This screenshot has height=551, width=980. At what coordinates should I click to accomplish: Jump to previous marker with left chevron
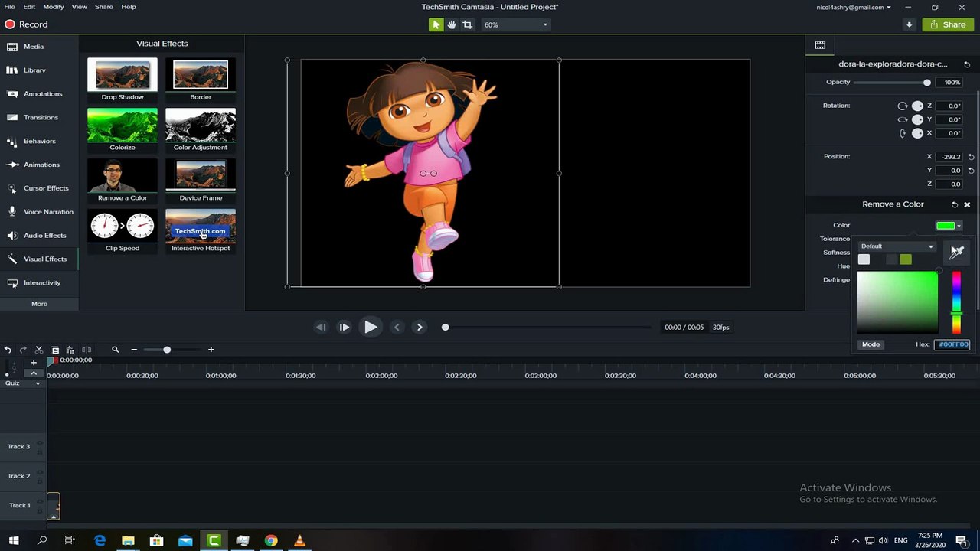point(397,327)
